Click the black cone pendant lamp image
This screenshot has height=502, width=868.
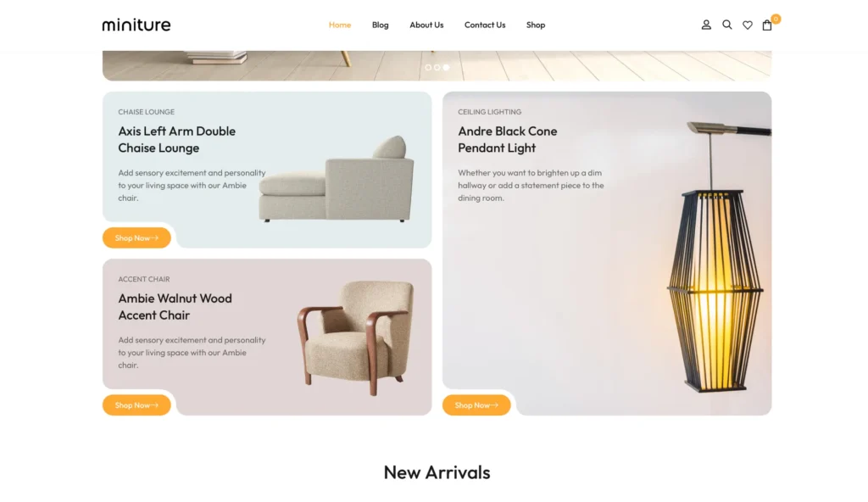(717, 257)
